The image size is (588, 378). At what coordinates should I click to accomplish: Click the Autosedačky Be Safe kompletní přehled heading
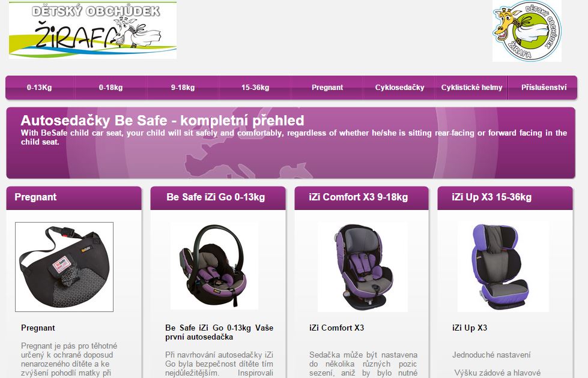162,120
